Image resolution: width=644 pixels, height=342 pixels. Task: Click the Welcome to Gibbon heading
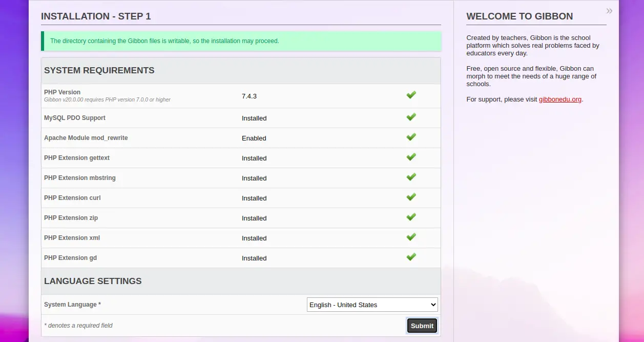(x=520, y=16)
